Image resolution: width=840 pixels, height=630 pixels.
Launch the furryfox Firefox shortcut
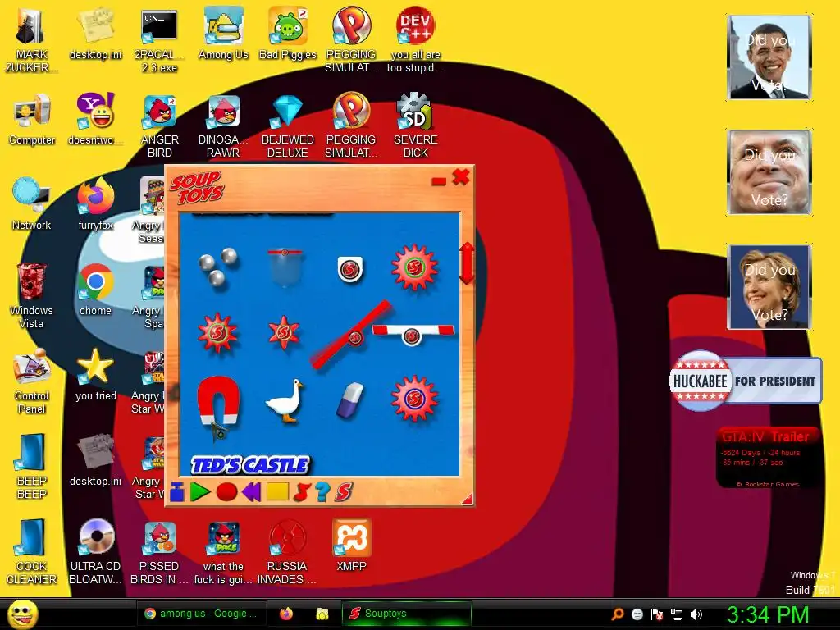(x=95, y=204)
